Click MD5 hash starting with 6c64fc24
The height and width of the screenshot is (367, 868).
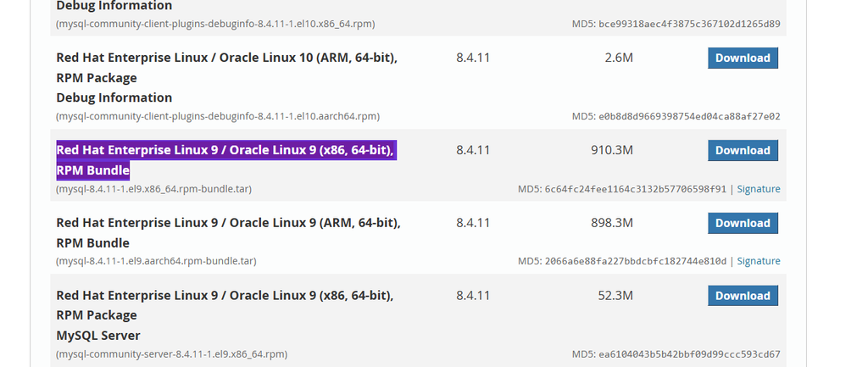pyautogui.click(x=636, y=189)
